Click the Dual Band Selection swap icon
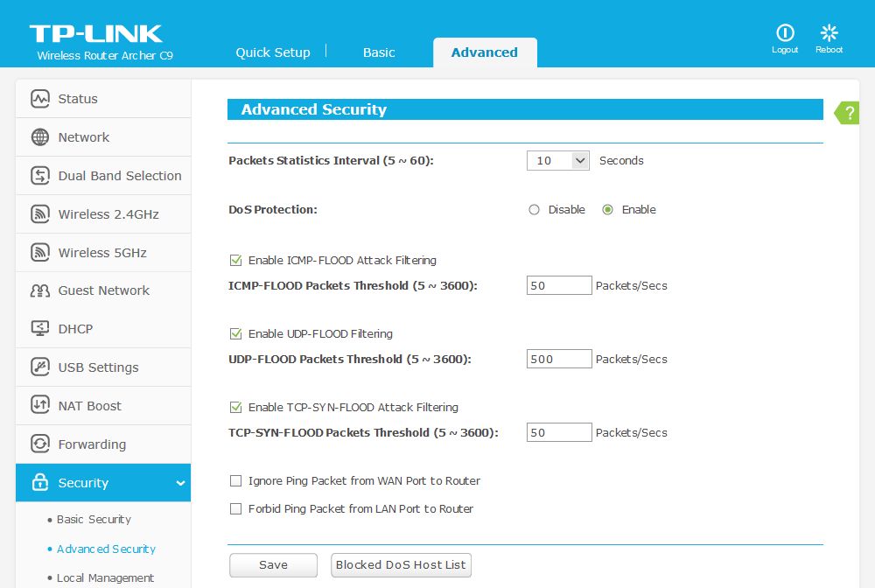 [40, 176]
